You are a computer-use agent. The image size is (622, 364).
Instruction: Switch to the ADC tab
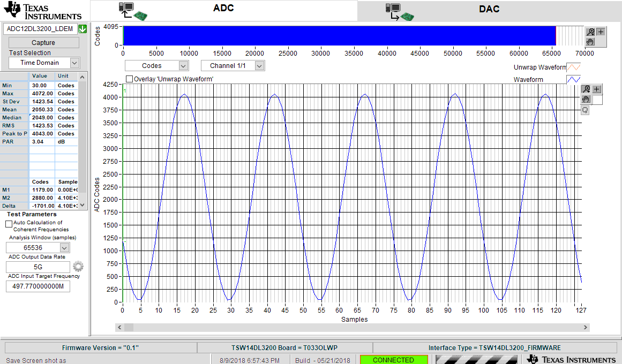(x=223, y=10)
